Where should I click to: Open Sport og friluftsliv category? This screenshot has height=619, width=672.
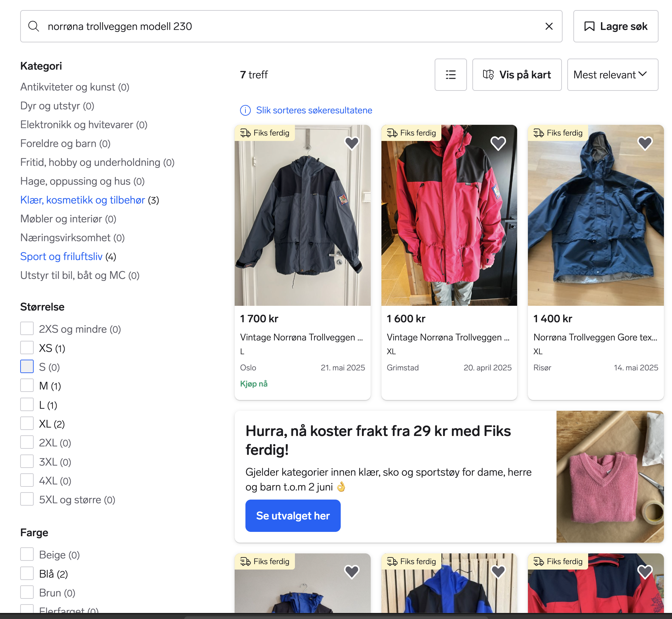coord(61,256)
